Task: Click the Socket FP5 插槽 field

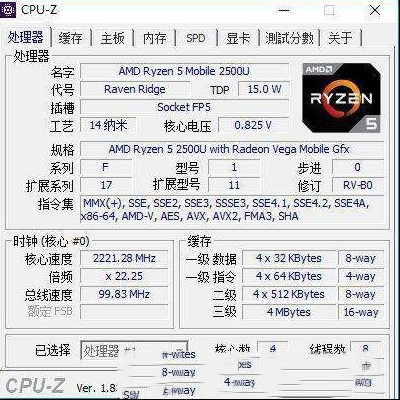Action: (184, 107)
